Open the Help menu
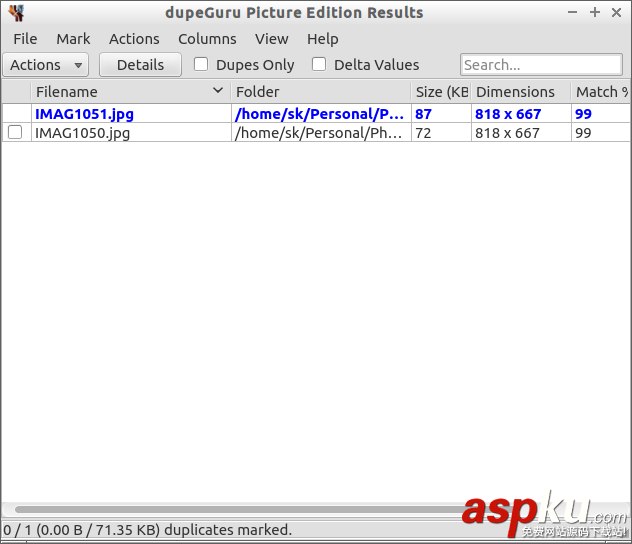Screen dimensions: 632x544 (322, 39)
